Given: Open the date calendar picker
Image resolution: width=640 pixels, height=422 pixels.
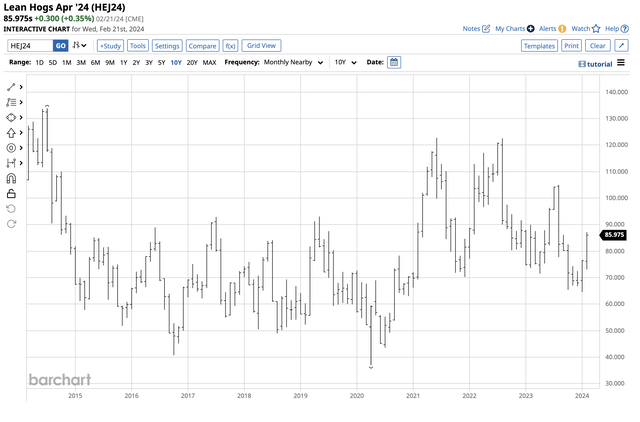Looking at the screenshot, I should tap(394, 62).
